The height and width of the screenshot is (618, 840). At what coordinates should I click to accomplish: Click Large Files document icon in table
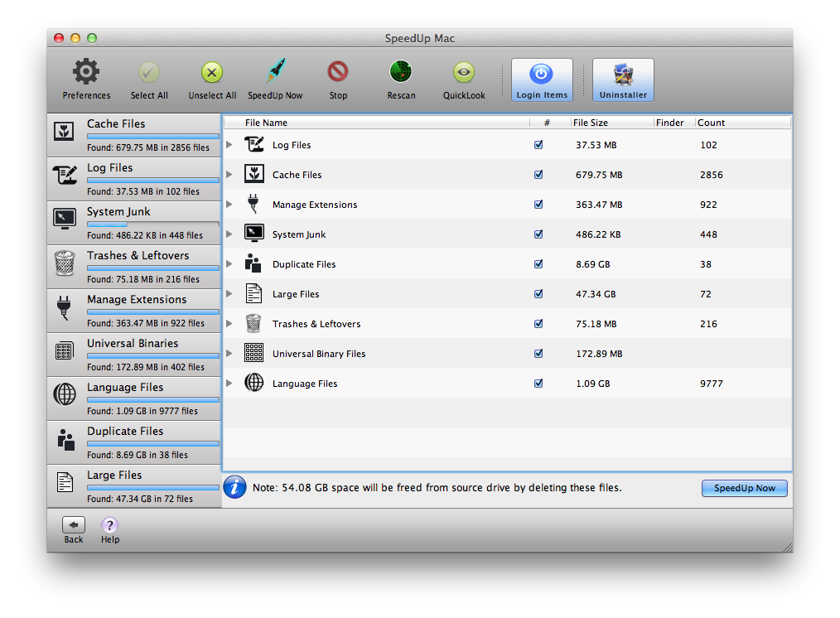point(253,293)
